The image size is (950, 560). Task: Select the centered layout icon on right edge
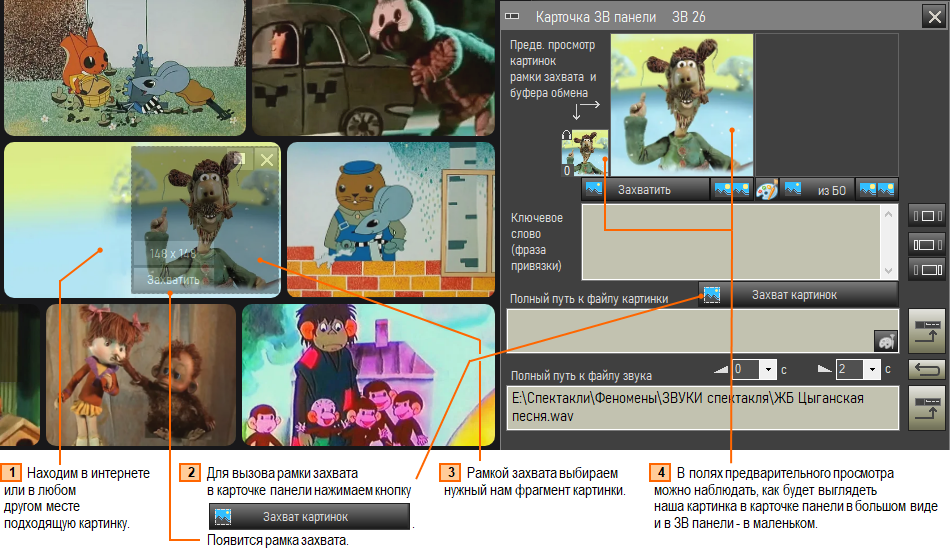pyautogui.click(x=926, y=216)
